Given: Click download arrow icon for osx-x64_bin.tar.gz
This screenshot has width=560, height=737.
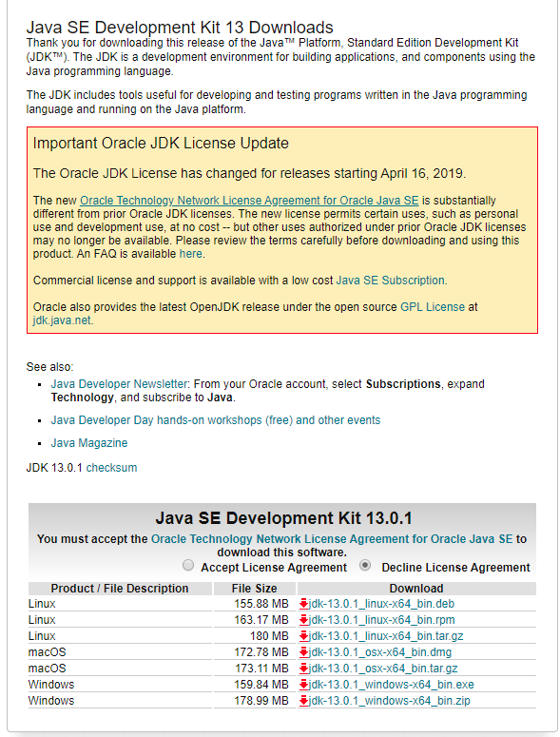Looking at the screenshot, I should tap(304, 669).
